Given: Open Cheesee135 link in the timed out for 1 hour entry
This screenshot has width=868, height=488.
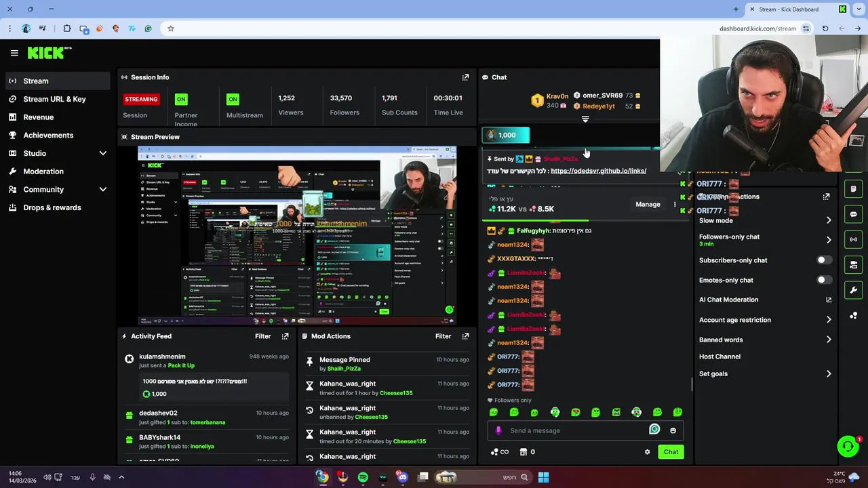Looking at the screenshot, I should 396,393.
